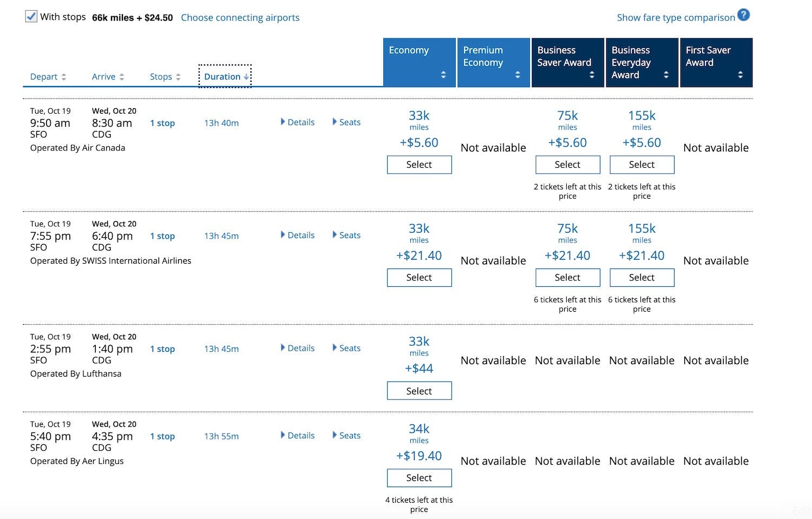Expand Details for the Air Canada flight
The height and width of the screenshot is (519, 812).
pyautogui.click(x=298, y=122)
